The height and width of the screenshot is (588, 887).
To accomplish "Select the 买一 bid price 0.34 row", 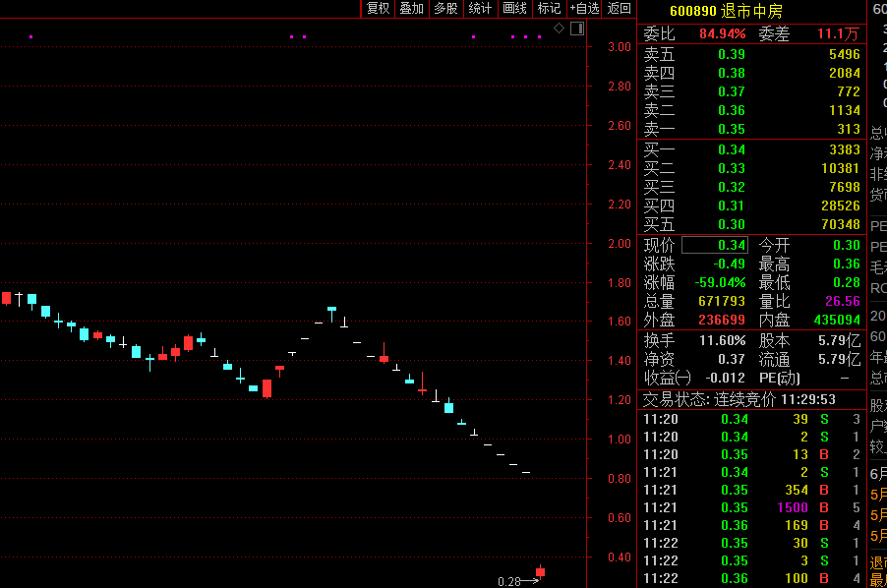I will point(751,149).
